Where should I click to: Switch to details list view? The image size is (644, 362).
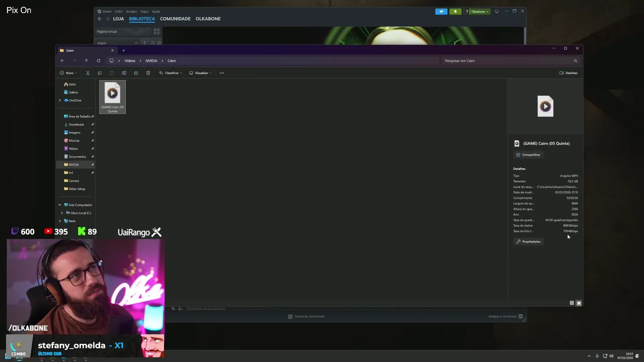(x=572, y=303)
